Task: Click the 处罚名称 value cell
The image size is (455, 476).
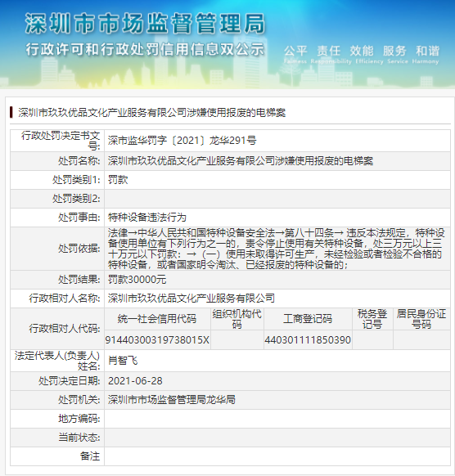Action: click(277, 161)
